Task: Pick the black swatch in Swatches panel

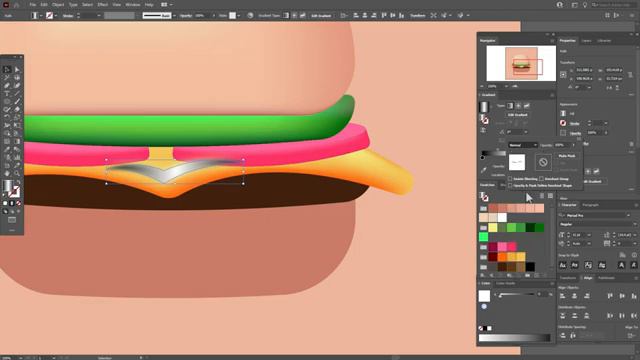Action: pos(530,267)
